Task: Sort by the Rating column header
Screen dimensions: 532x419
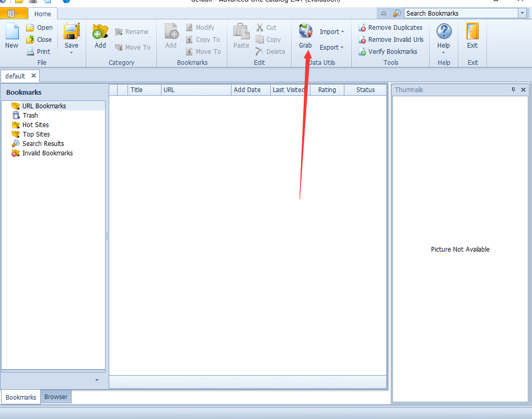Action: click(x=327, y=90)
